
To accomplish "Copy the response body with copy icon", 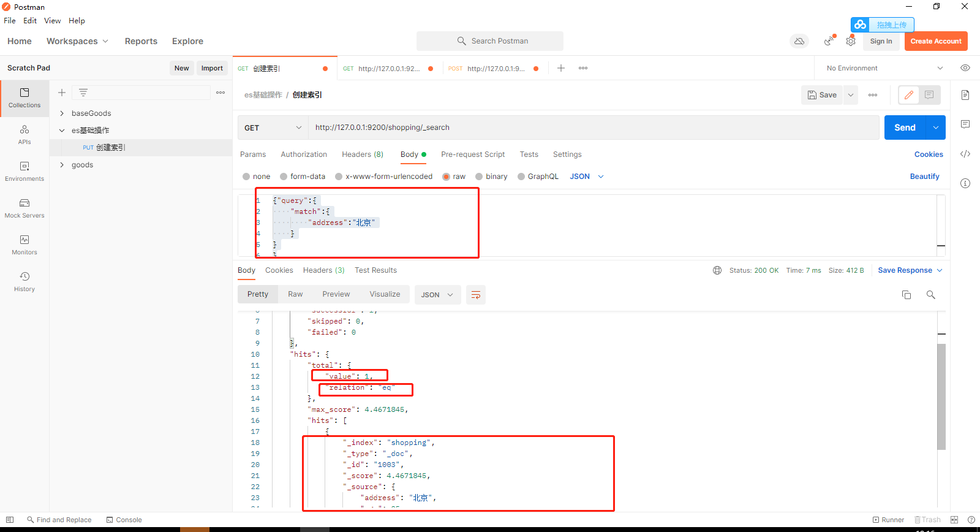I will point(907,295).
